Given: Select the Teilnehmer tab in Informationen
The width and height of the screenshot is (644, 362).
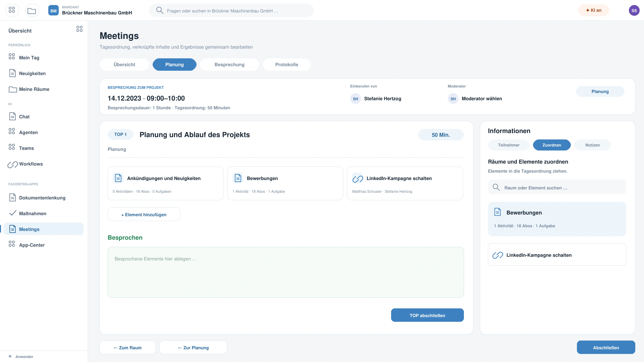Looking at the screenshot, I should [508, 145].
